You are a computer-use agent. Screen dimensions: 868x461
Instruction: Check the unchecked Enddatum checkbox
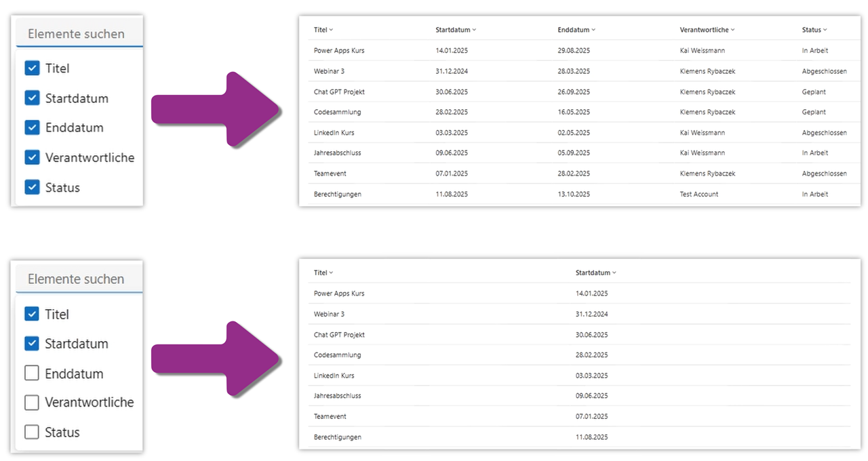(32, 374)
